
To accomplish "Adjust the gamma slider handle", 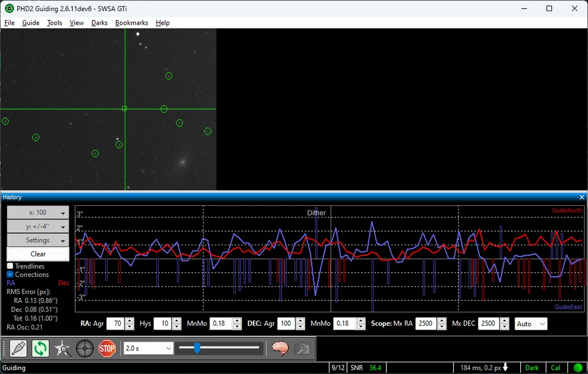I will click(197, 348).
